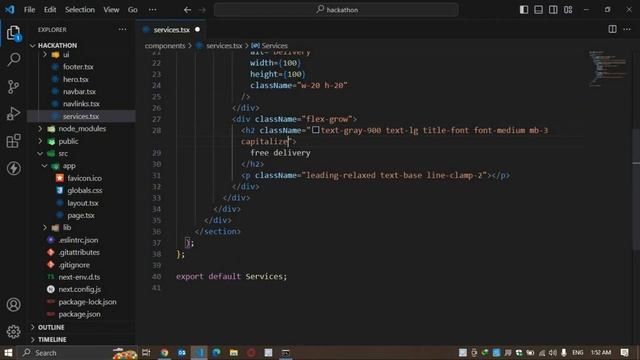The width and height of the screenshot is (640, 360).
Task: Open .gitignore file
Action: (74, 265)
